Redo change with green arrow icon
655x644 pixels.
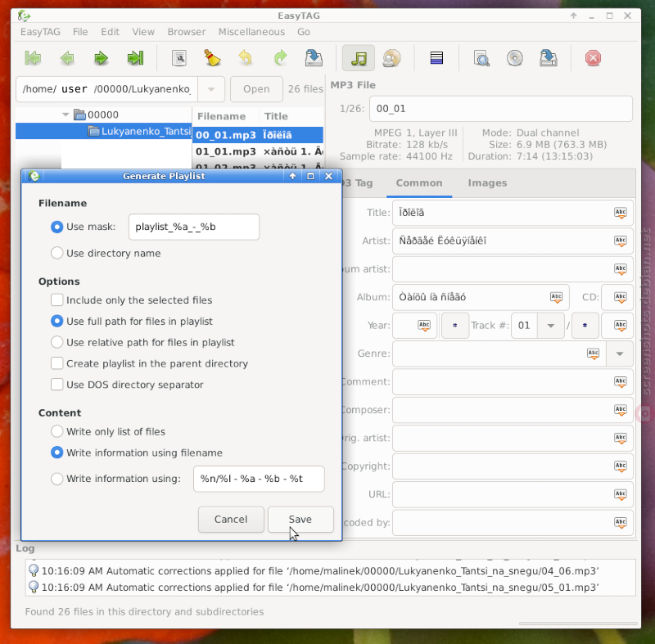280,58
